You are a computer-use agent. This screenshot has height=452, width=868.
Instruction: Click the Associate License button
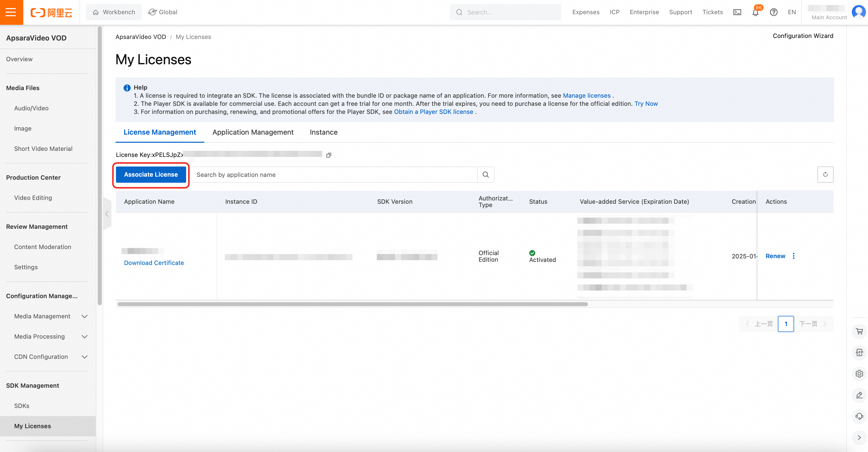(x=151, y=174)
